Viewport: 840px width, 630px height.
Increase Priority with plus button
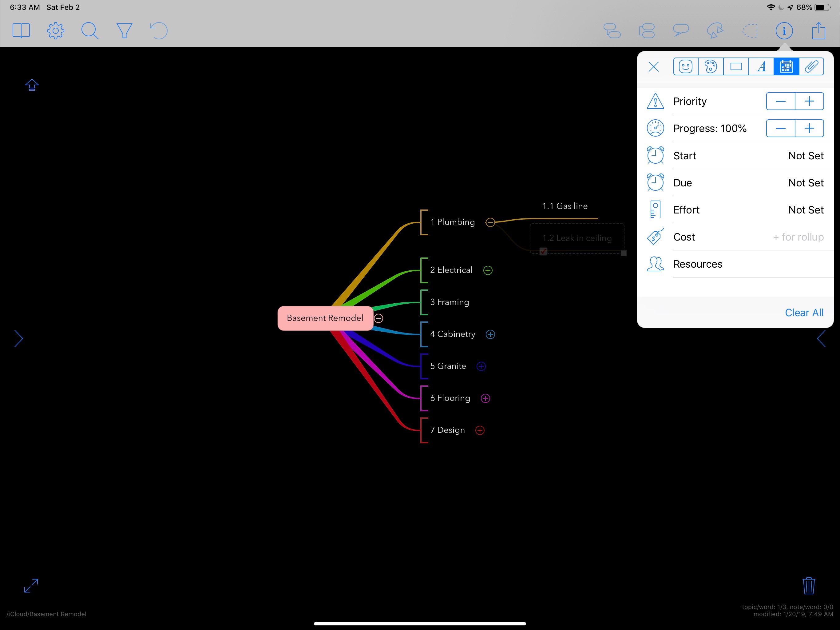(809, 102)
